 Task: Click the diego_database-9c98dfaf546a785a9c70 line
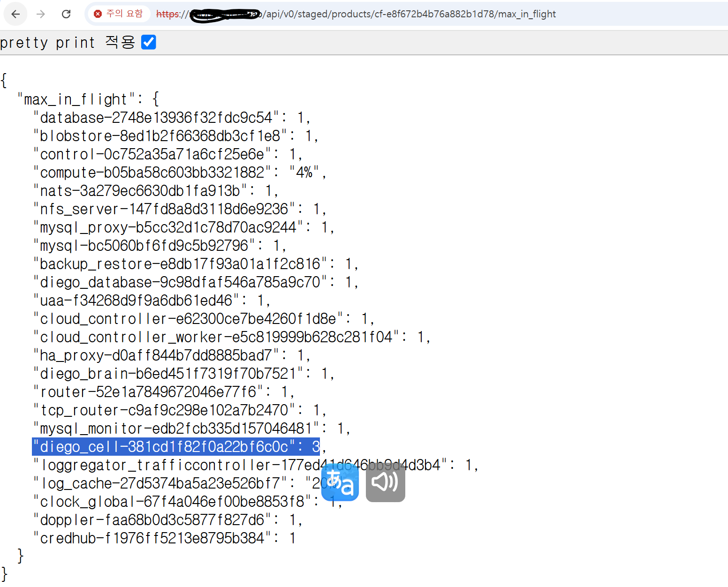[196, 282]
